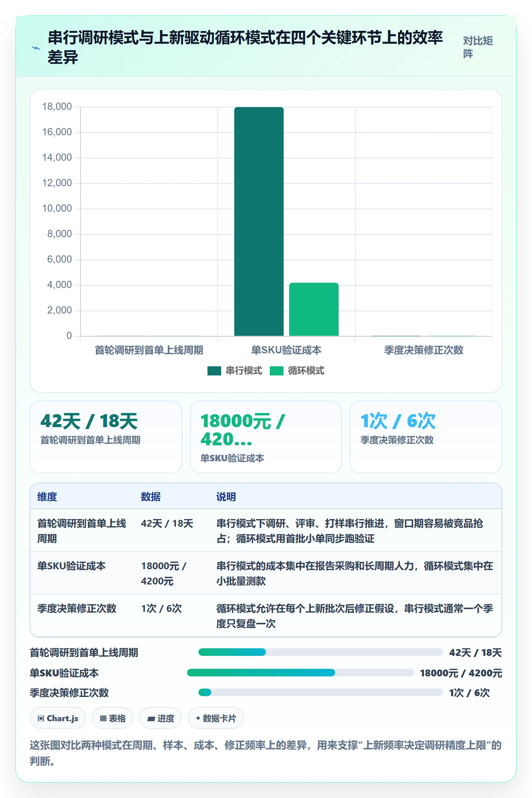
Task: Click the 季度决策修正次数 progress bar
Action: coord(320,692)
